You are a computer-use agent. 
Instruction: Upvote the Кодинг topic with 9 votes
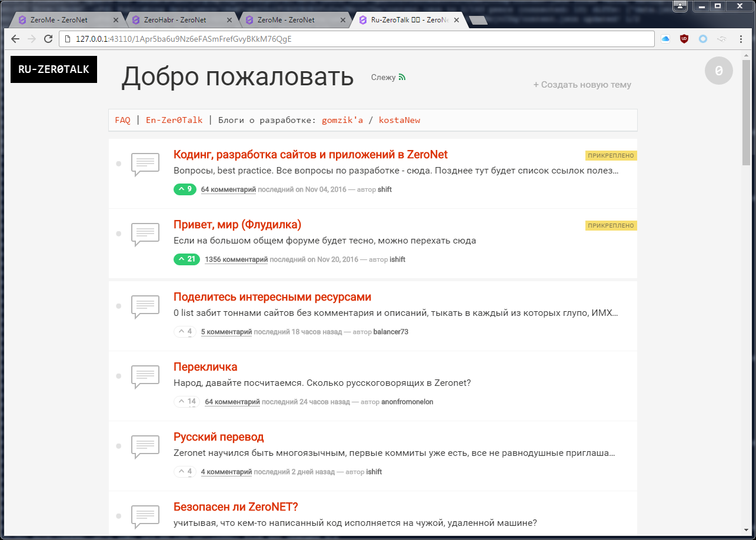pos(185,189)
